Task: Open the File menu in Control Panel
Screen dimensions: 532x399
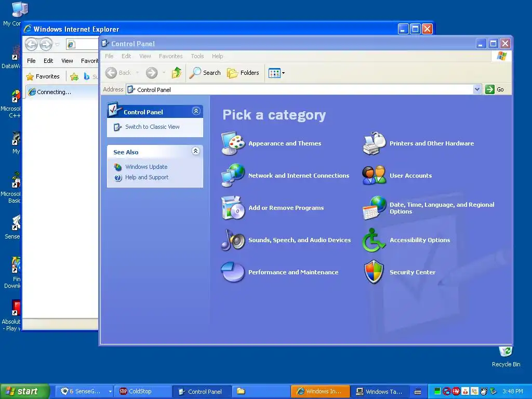Action: click(109, 56)
